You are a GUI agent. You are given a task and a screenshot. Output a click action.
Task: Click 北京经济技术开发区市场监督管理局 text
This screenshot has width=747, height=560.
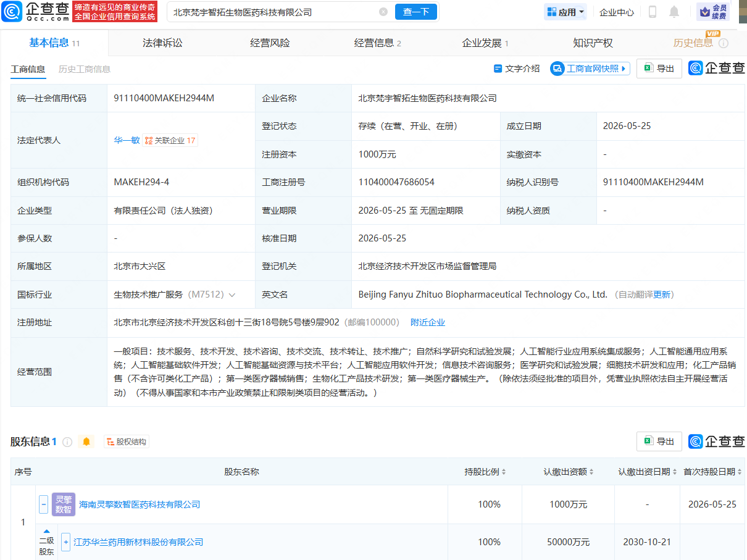click(427, 266)
